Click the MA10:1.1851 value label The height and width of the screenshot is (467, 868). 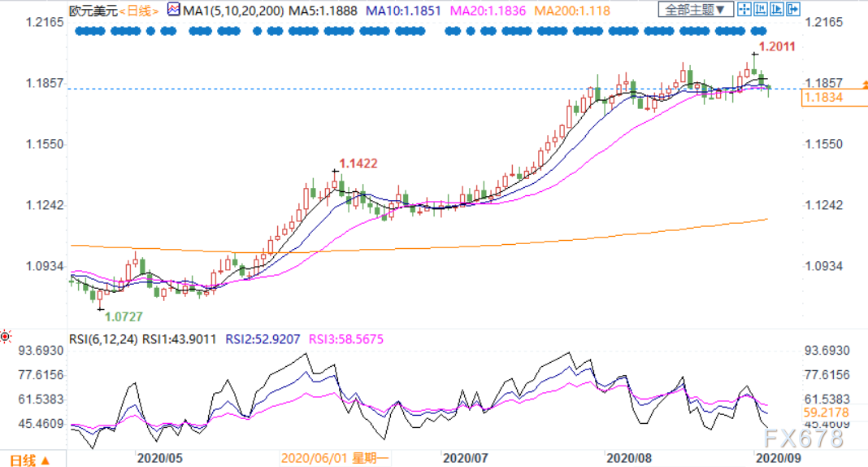[x=404, y=11]
